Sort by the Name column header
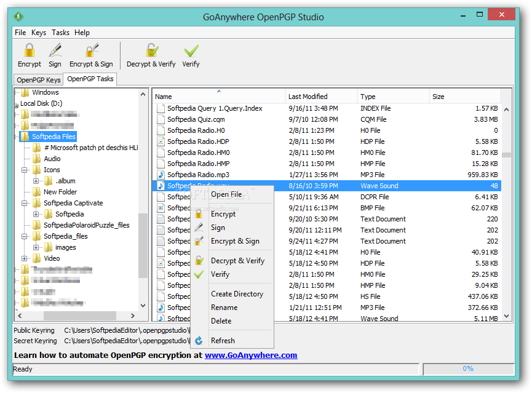This screenshot has height=393, width=532. (219, 97)
